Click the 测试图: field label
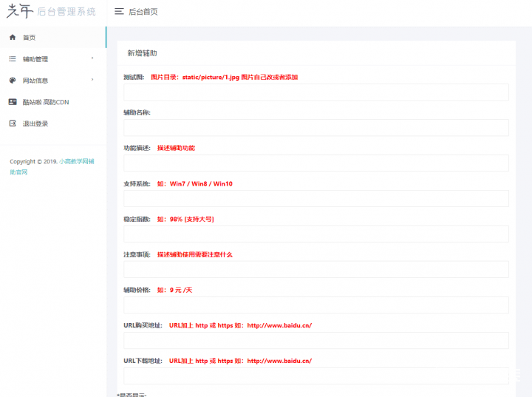 (x=134, y=77)
